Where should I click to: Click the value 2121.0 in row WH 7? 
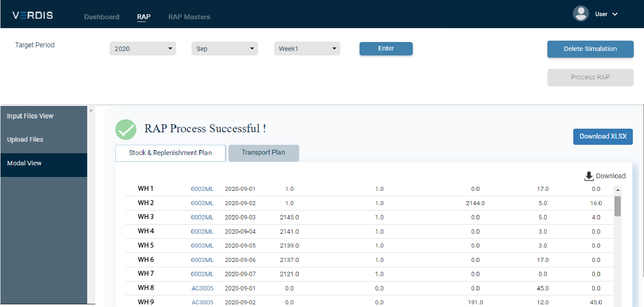pyautogui.click(x=289, y=274)
